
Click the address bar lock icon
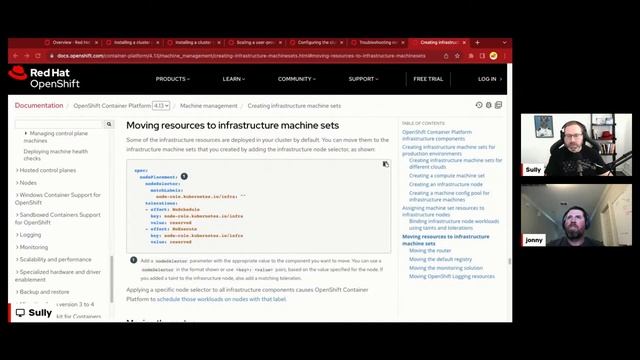[52, 56]
